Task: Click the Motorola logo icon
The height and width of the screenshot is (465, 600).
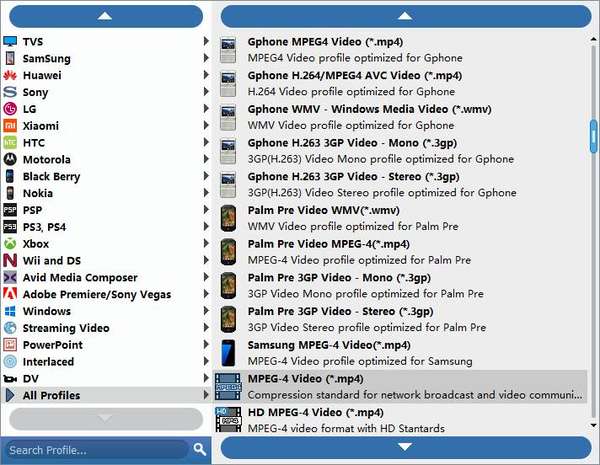Action: point(10,159)
